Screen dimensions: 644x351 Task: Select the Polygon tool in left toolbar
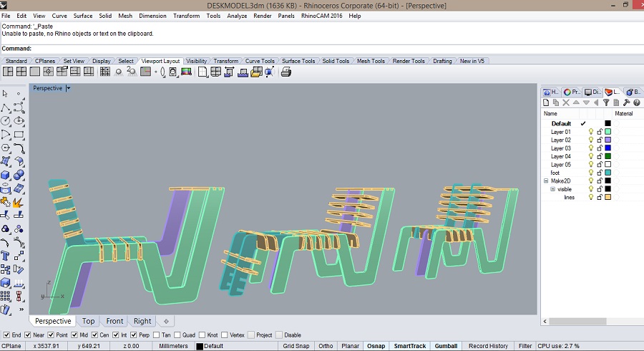[x=6, y=148]
